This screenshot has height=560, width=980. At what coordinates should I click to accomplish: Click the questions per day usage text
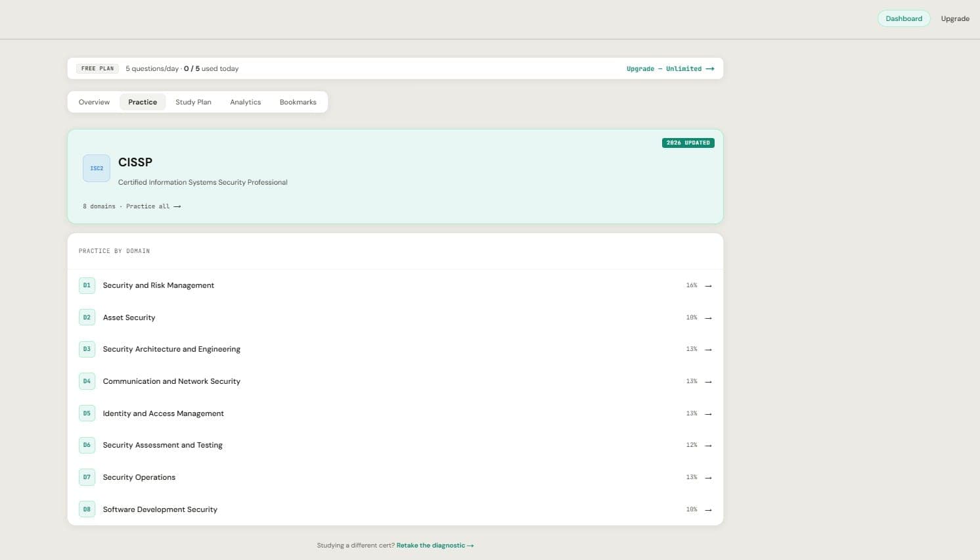[182, 68]
